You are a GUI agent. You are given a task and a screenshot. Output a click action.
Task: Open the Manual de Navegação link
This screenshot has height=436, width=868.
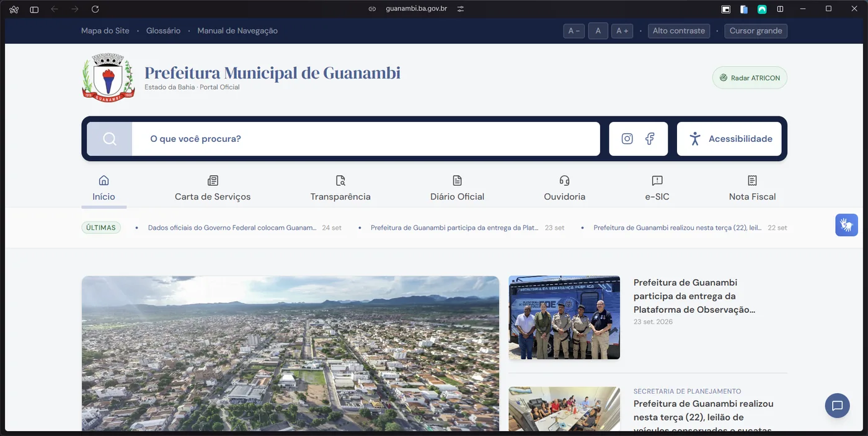pos(237,31)
